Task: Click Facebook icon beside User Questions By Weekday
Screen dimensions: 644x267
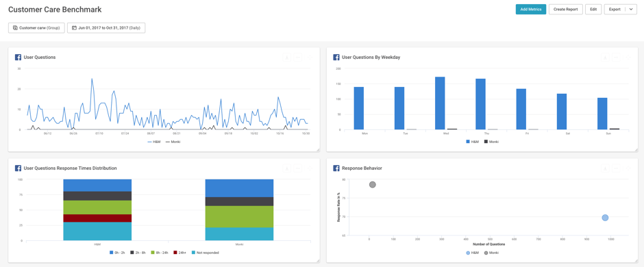Action: (336, 58)
